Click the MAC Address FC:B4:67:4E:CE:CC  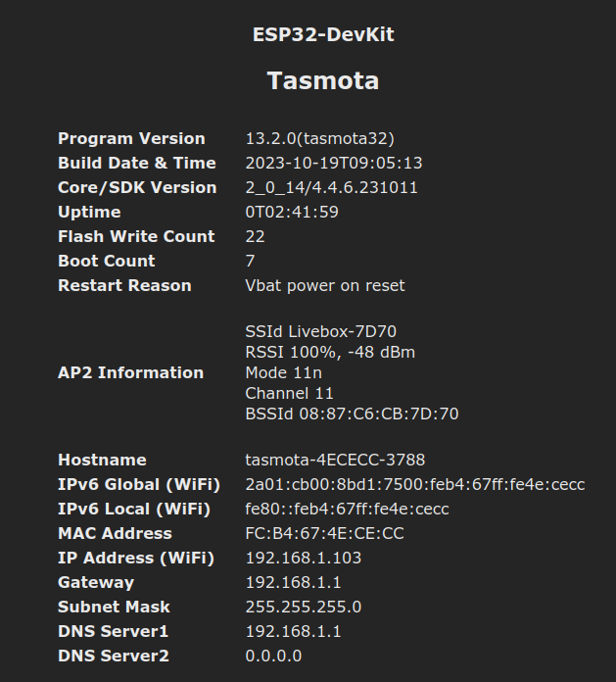324,533
